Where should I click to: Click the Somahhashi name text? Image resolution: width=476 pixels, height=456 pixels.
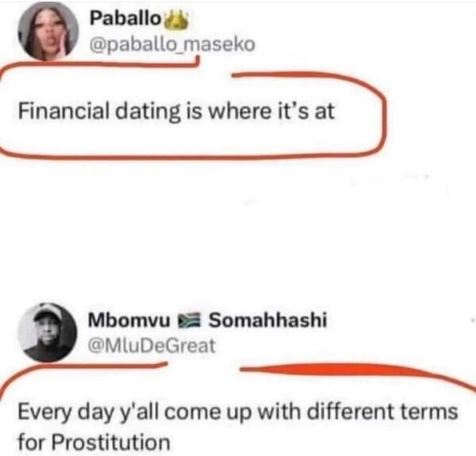[x=267, y=320]
